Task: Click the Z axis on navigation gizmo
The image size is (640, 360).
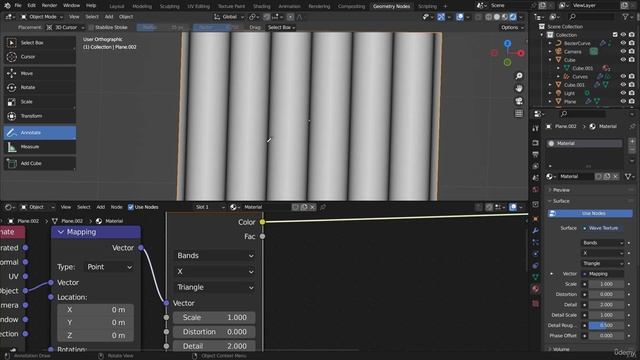Action: pyautogui.click(x=507, y=43)
